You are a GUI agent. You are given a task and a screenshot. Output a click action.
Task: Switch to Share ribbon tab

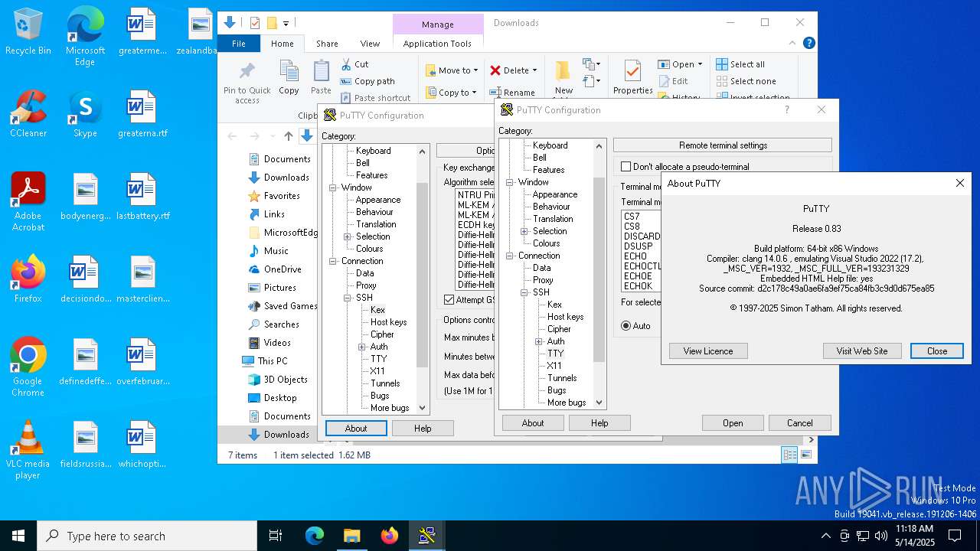coord(327,44)
